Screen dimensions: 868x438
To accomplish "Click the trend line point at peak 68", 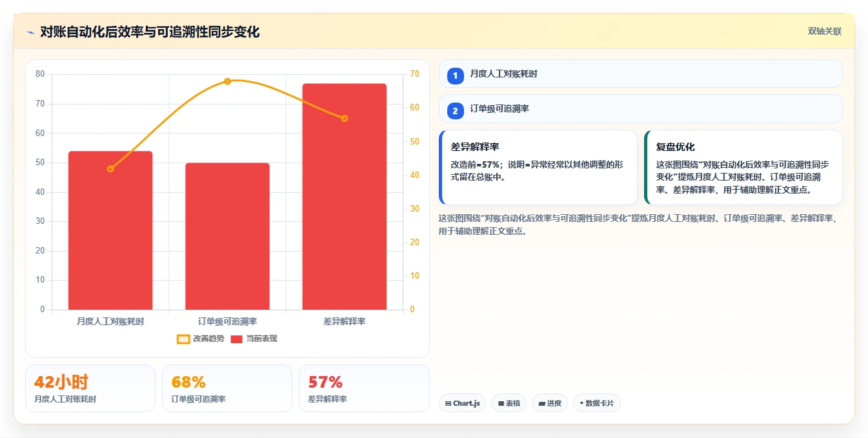I will [227, 81].
